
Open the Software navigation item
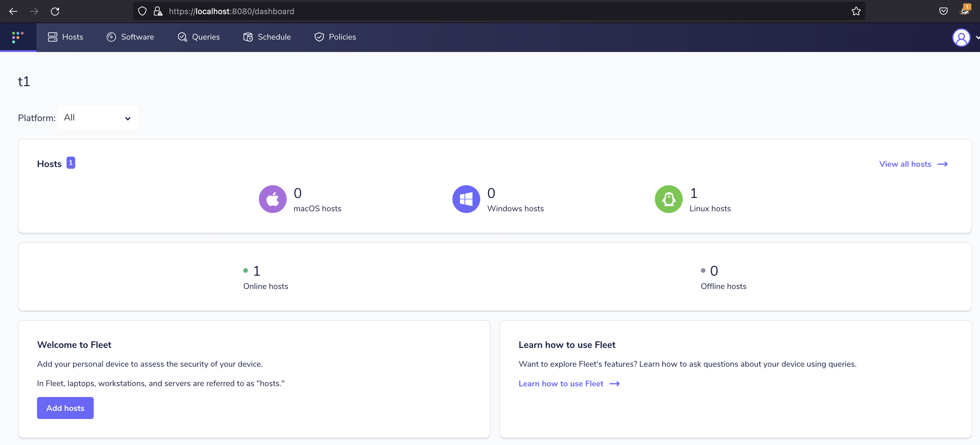coord(130,37)
